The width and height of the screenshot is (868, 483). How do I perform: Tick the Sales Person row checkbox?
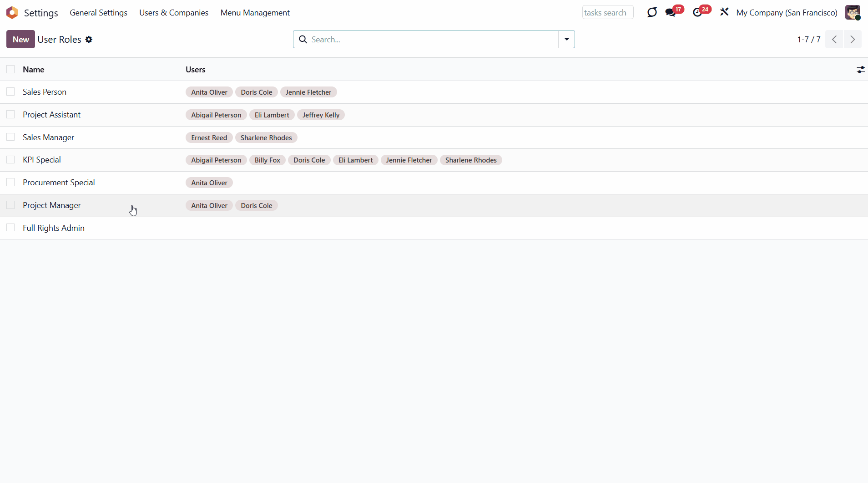pos(10,92)
